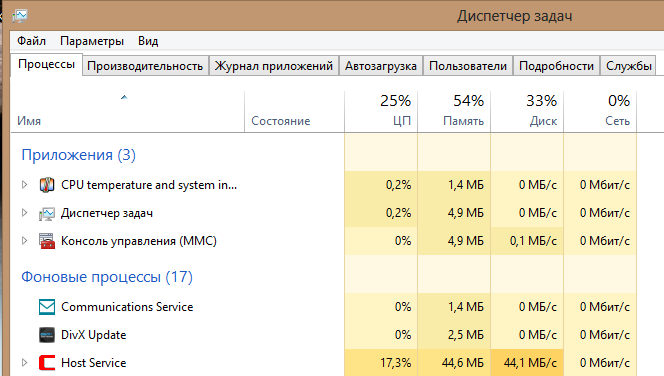Viewport: 664px width, 376px height.
Task: Select the Приложения (3) group heading
Action: tap(79, 155)
